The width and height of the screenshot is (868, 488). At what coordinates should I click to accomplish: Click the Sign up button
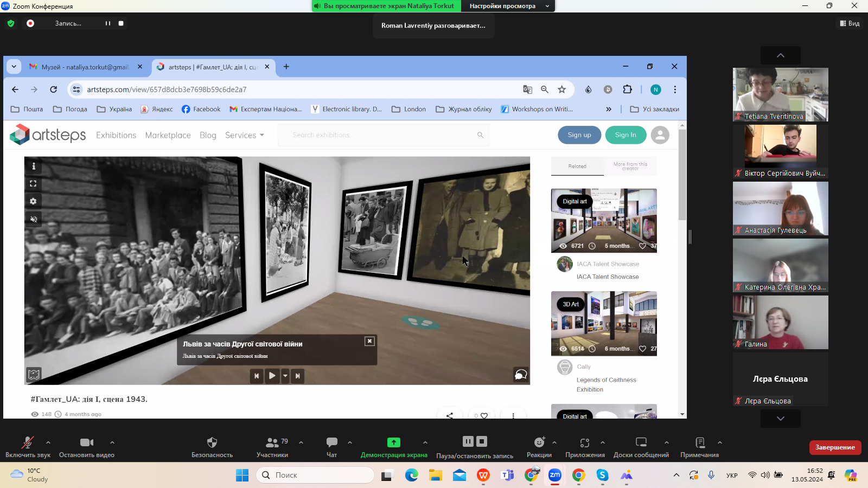(x=579, y=135)
